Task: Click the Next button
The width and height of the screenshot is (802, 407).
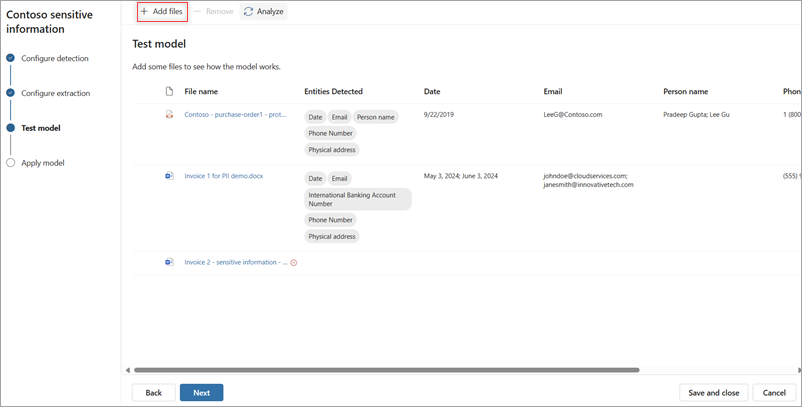Action: point(202,393)
